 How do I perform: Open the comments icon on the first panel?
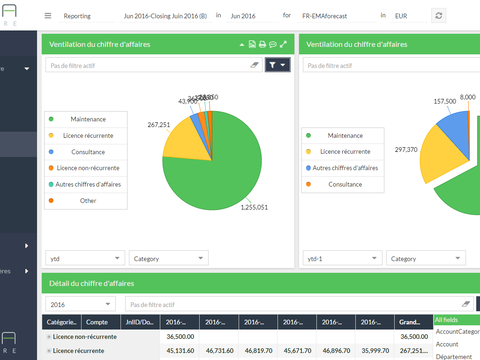273,44
